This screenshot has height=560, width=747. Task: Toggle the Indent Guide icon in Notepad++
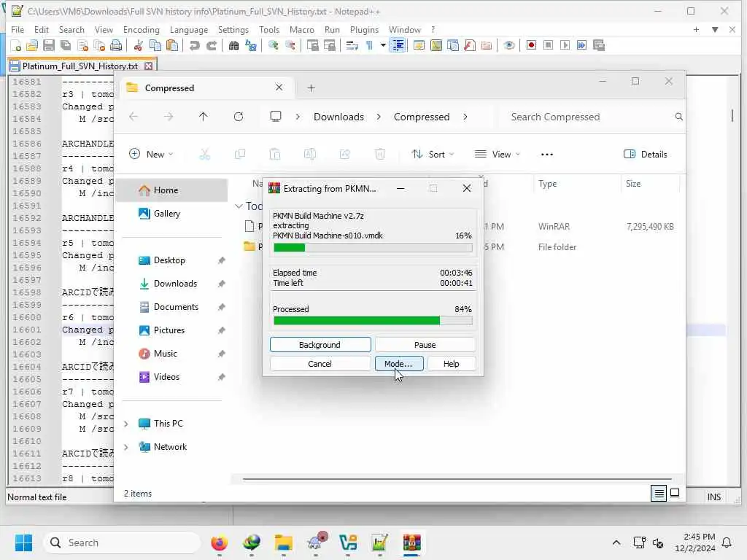pyautogui.click(x=398, y=46)
